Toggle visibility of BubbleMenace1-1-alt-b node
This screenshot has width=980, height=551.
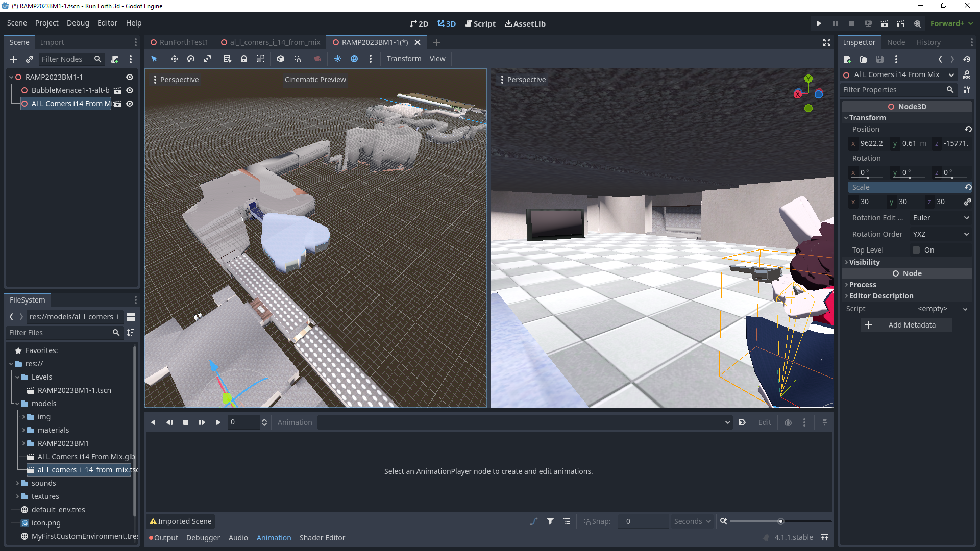(x=130, y=90)
